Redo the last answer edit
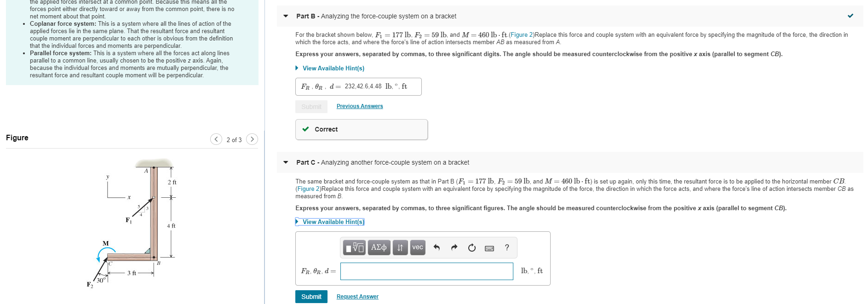 (x=454, y=247)
